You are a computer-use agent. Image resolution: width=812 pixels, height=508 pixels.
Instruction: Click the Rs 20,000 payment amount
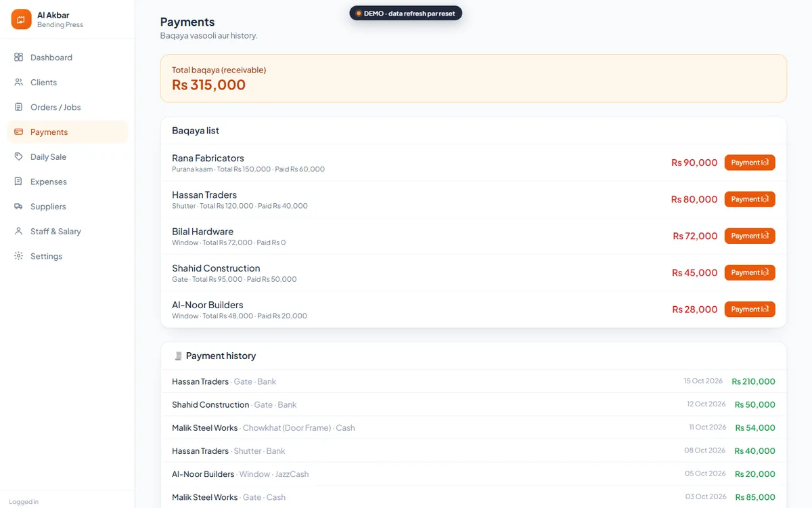(755, 473)
